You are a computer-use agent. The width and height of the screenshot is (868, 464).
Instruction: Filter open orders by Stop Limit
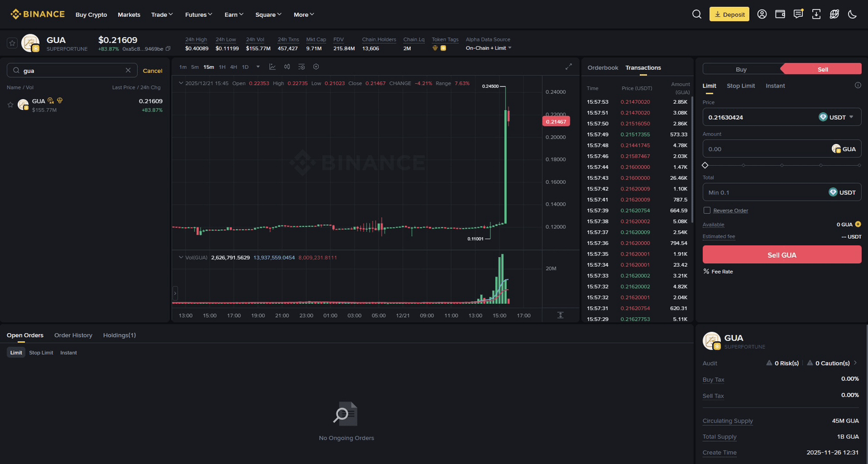tap(41, 352)
